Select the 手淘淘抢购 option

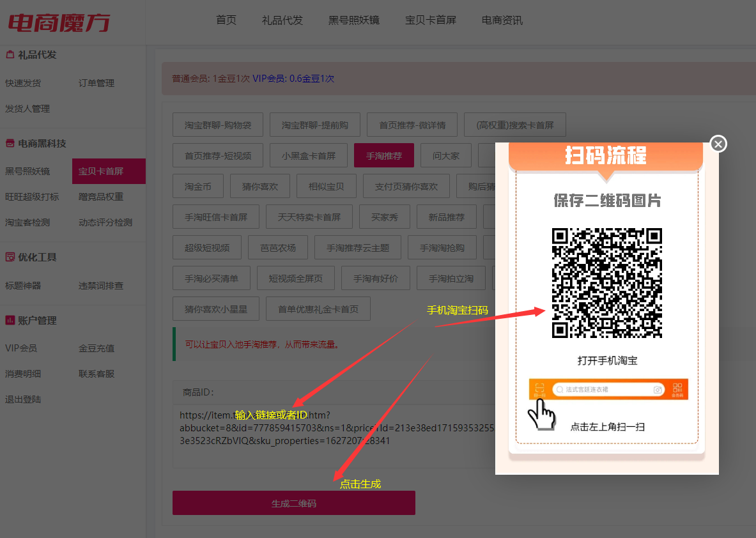(442, 248)
